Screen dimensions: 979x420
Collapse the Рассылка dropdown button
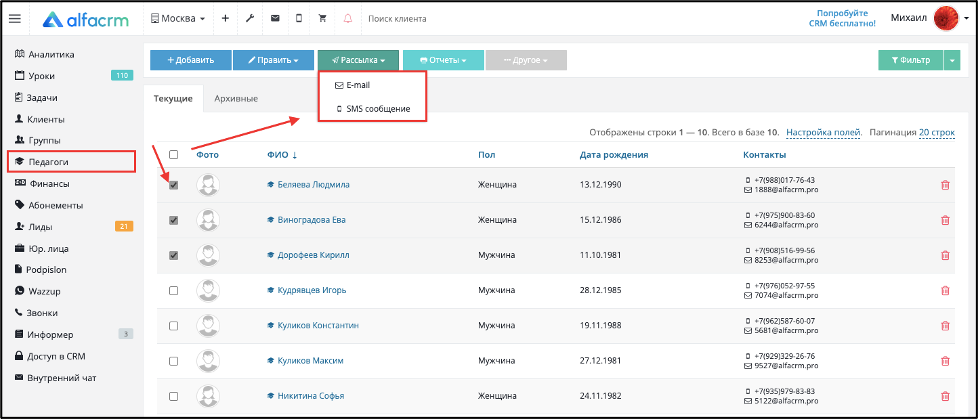pyautogui.click(x=358, y=61)
